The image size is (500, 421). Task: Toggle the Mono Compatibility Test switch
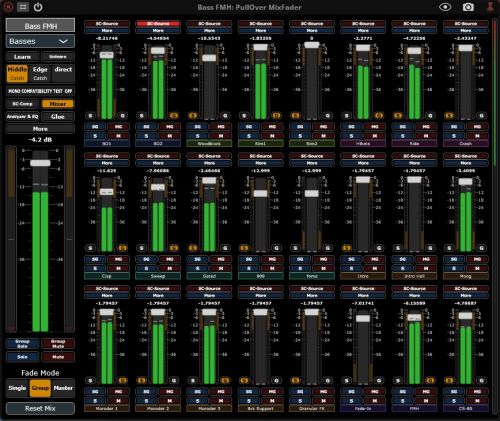click(x=40, y=91)
